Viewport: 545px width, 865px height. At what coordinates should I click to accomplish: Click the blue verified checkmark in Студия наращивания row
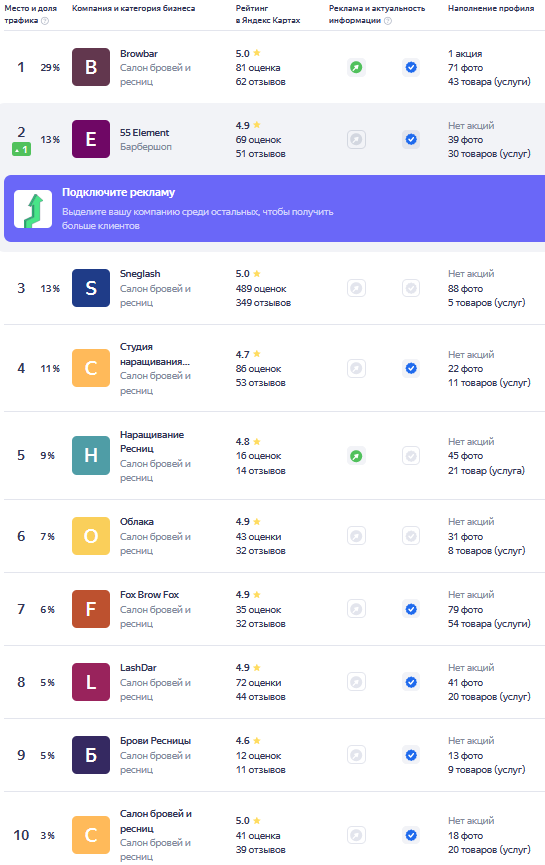pos(411,368)
